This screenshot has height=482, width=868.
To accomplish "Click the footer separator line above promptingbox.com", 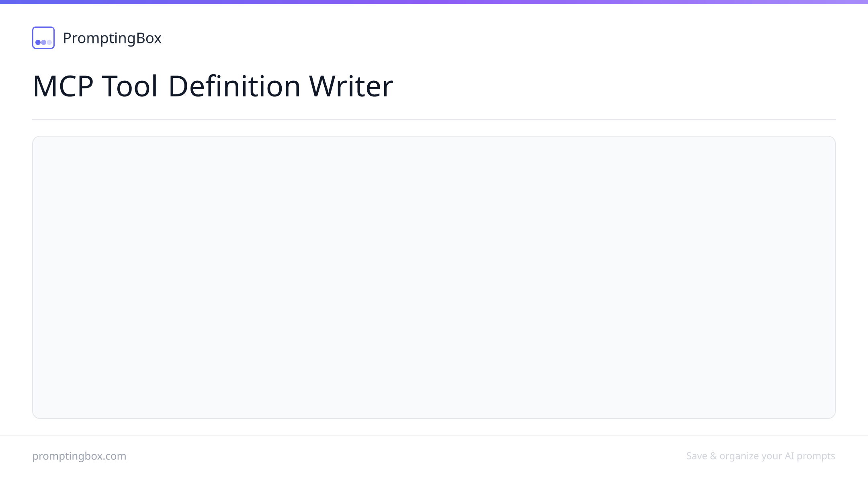I will coord(434,435).
